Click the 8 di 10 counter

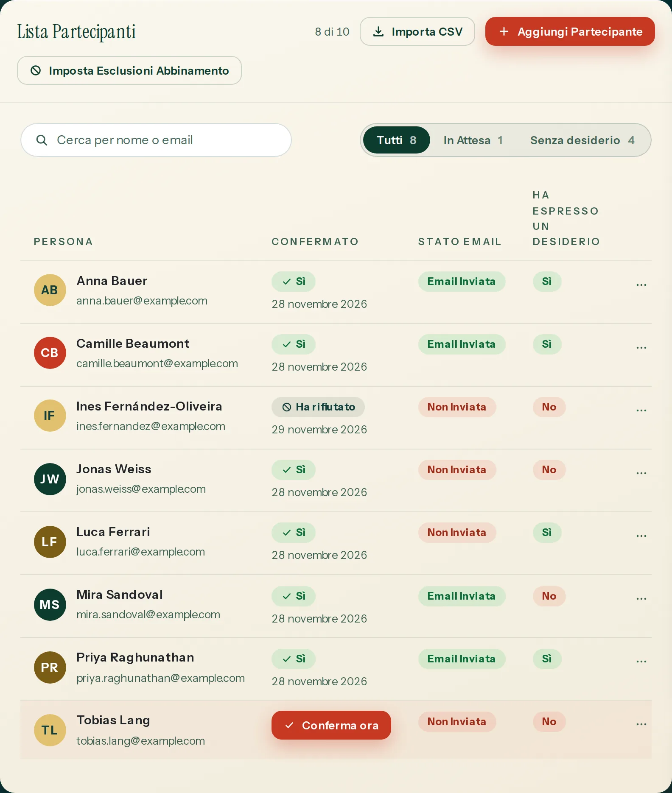click(332, 32)
